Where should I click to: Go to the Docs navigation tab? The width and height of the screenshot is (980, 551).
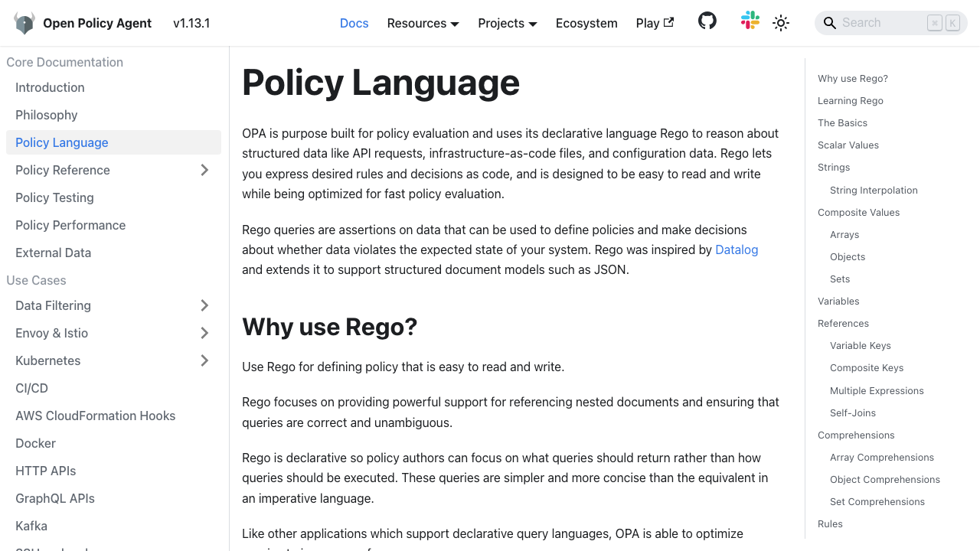354,23
